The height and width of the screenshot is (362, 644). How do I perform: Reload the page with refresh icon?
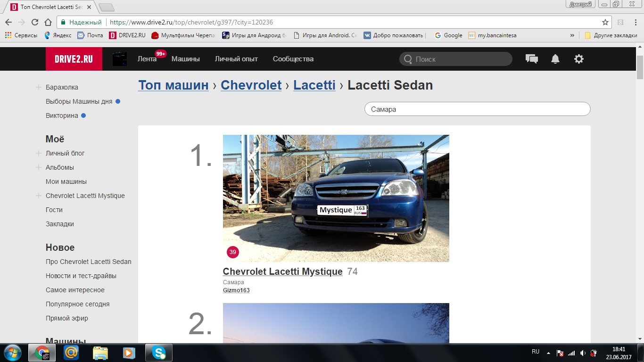tap(35, 22)
